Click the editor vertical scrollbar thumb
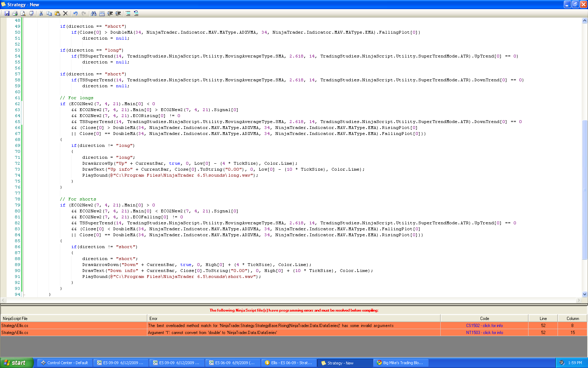The height and width of the screenshot is (368, 588). (584, 190)
